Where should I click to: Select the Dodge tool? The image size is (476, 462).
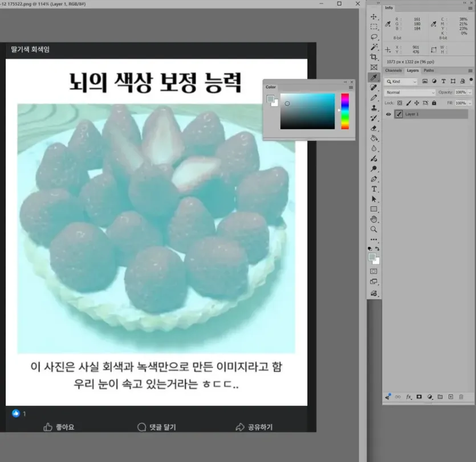(374, 169)
